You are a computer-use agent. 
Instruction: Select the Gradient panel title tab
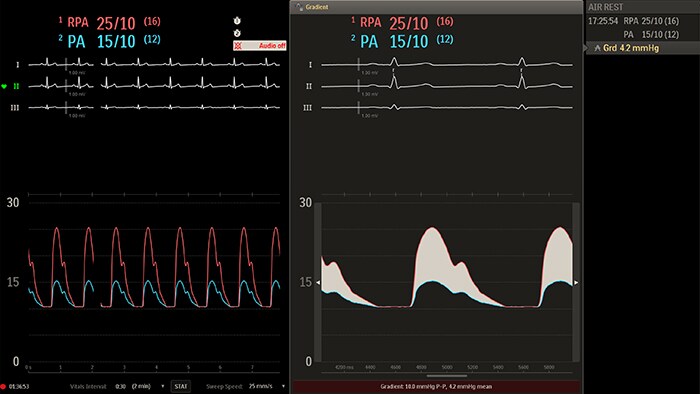[x=312, y=7]
